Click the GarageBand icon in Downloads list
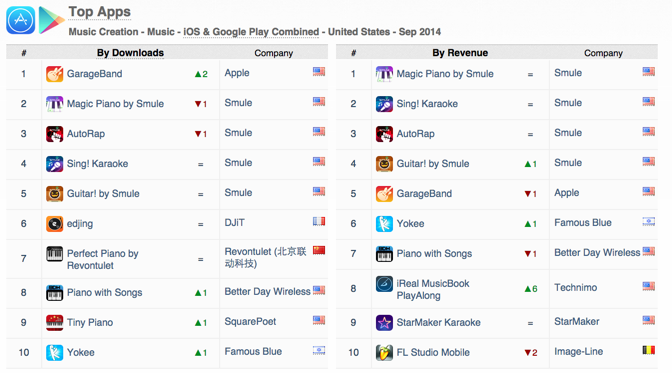The height and width of the screenshot is (373, 672). click(54, 74)
